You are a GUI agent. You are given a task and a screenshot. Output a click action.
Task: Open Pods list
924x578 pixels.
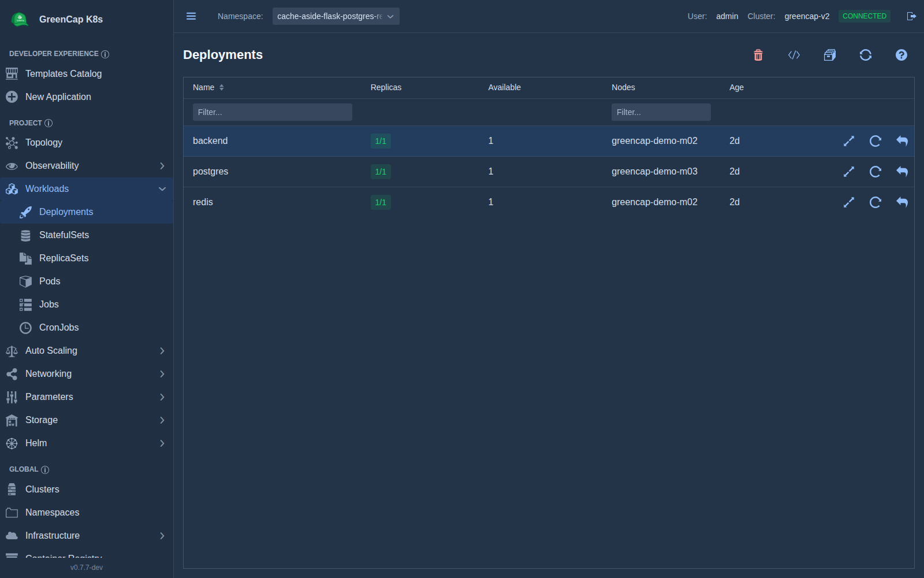coord(87,281)
